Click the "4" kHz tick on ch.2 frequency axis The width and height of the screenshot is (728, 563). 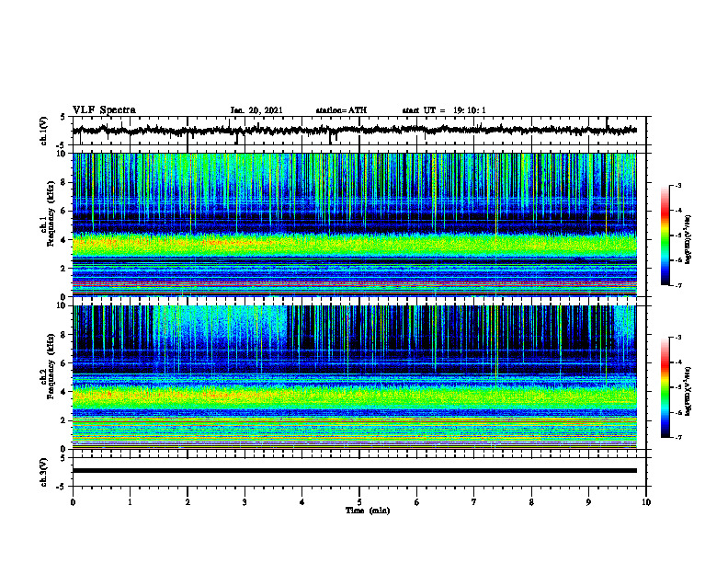(x=63, y=392)
